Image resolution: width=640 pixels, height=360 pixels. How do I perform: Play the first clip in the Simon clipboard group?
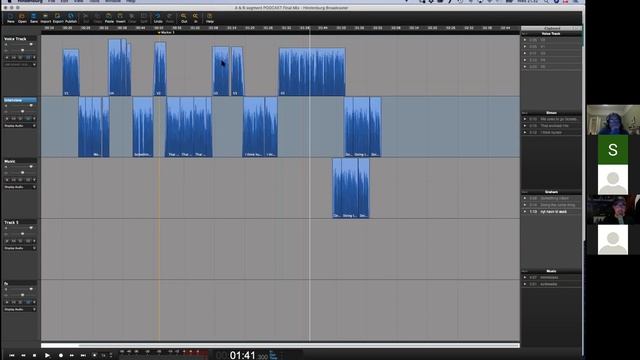(525, 119)
